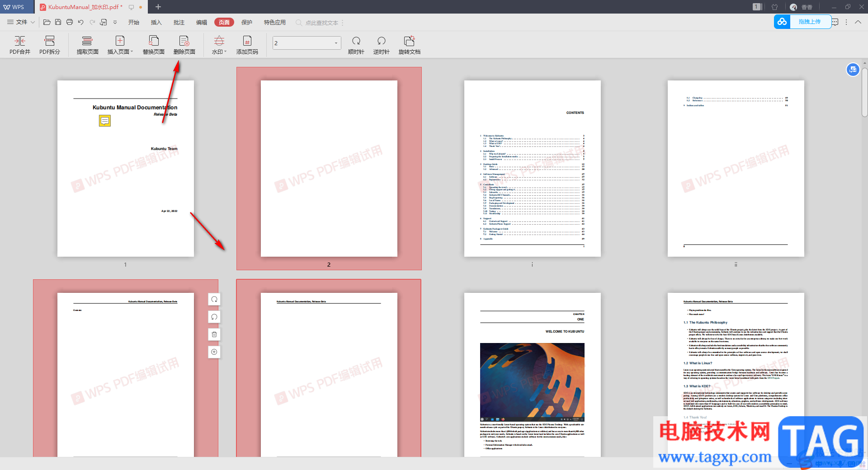This screenshot has height=470, width=868.
Task: Click the PDF拆分 (split PDF) tool
Action: 50,45
